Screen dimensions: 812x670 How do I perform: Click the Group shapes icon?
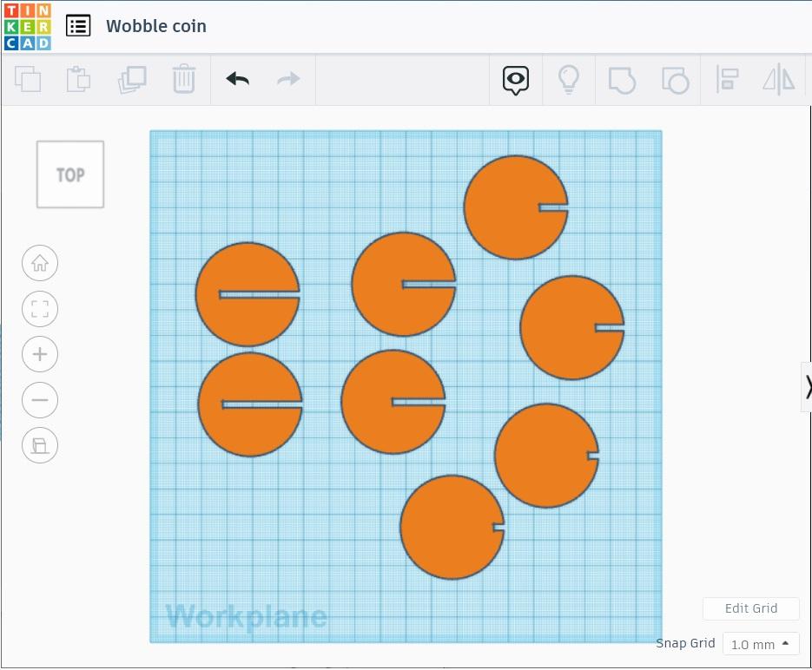pyautogui.click(x=622, y=80)
